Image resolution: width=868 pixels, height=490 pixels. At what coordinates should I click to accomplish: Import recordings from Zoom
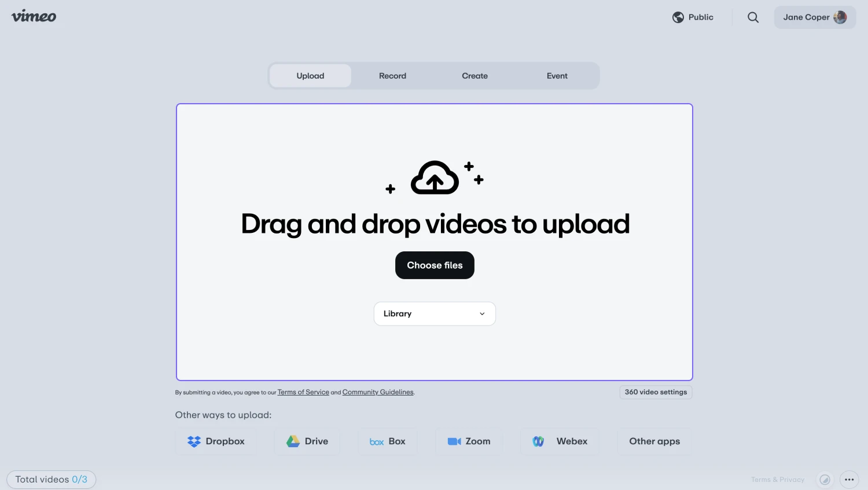click(x=469, y=441)
